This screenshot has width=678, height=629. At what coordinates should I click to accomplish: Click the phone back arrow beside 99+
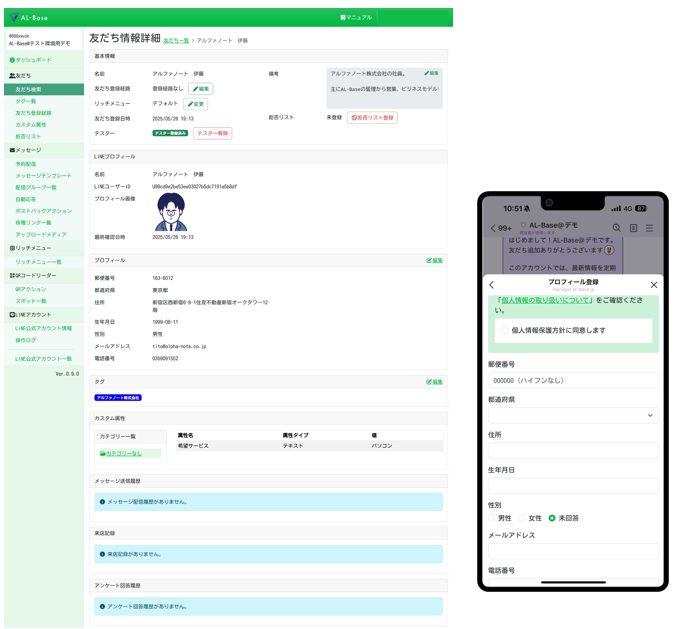click(493, 228)
